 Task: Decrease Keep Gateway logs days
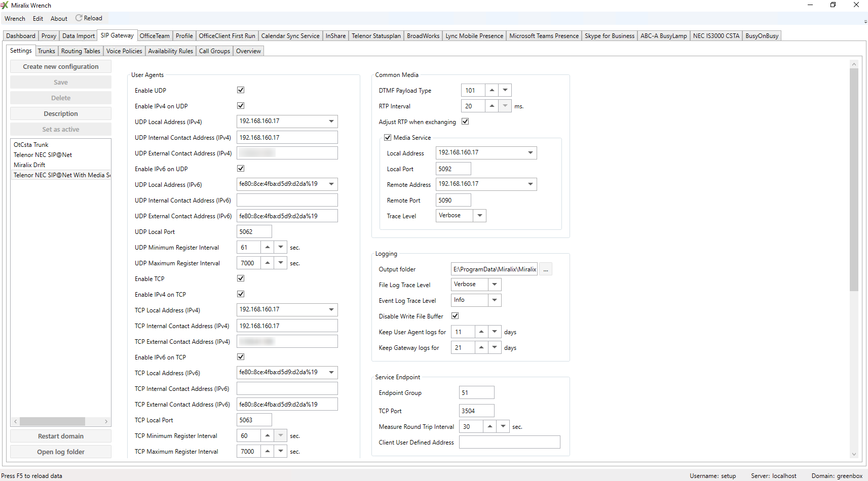point(495,348)
